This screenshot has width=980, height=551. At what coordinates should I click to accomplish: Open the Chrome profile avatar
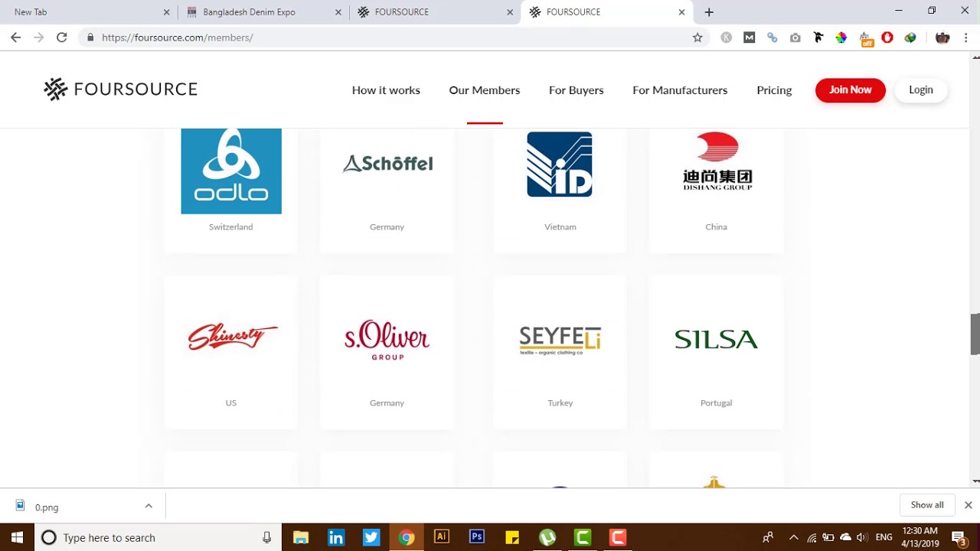tap(942, 37)
